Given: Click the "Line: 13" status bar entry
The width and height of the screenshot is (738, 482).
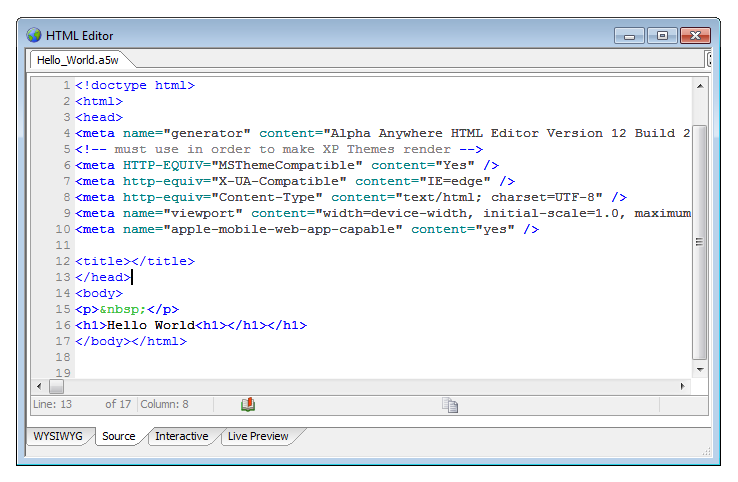Looking at the screenshot, I should coord(52,404).
